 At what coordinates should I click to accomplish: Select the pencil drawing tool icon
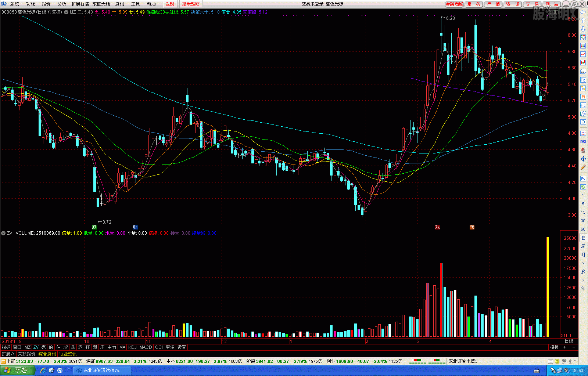tap(583, 167)
